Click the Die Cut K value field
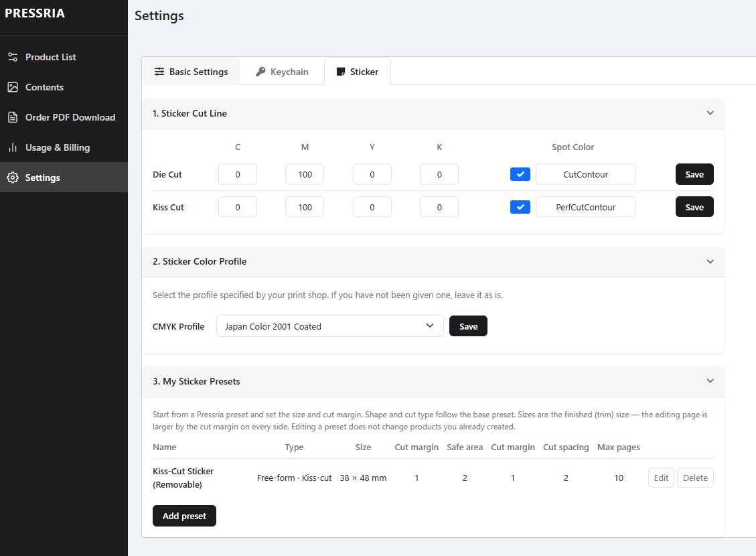Viewport: 756px width, 556px height. (439, 174)
